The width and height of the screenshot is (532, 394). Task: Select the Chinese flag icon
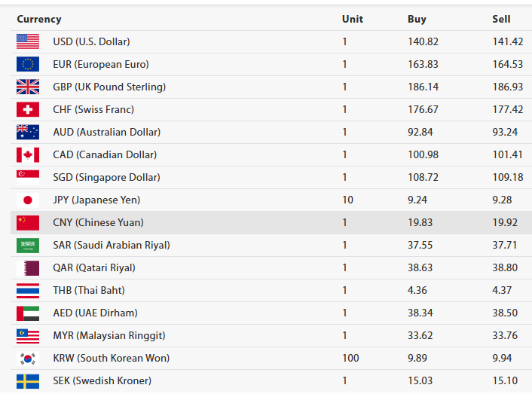pos(28,223)
